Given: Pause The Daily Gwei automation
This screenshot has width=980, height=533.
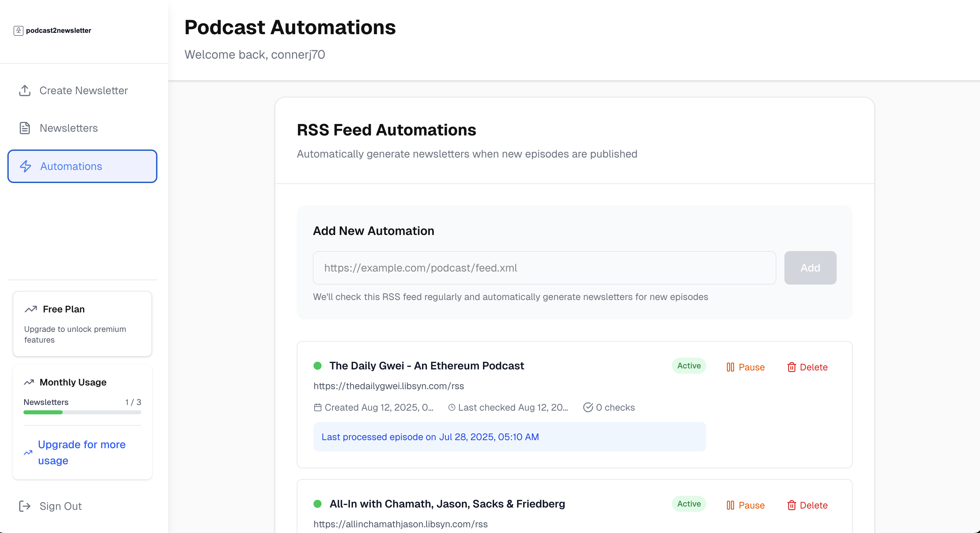Looking at the screenshot, I should click(746, 367).
